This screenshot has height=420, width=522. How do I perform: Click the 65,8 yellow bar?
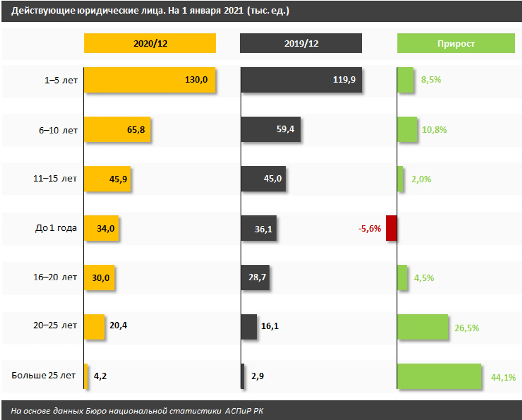click(x=117, y=129)
